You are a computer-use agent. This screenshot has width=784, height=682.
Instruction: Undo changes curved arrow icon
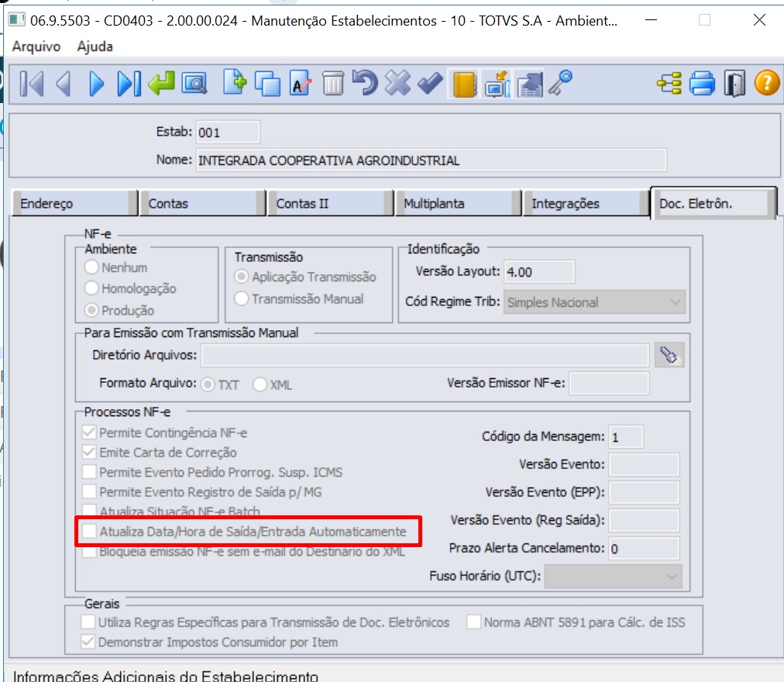coord(365,82)
